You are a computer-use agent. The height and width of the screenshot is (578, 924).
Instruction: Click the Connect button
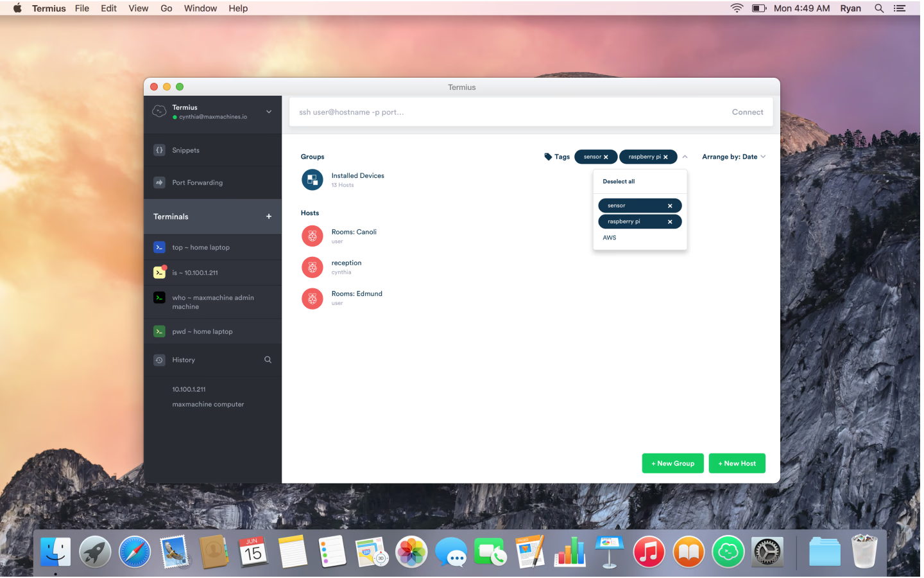coord(748,112)
